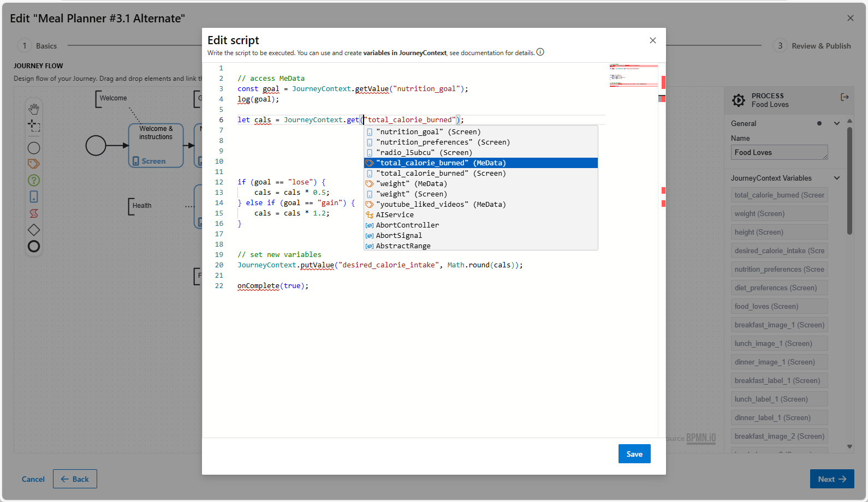The image size is (868, 502).
Task: Select the blue Screen element tool
Action: (34, 196)
